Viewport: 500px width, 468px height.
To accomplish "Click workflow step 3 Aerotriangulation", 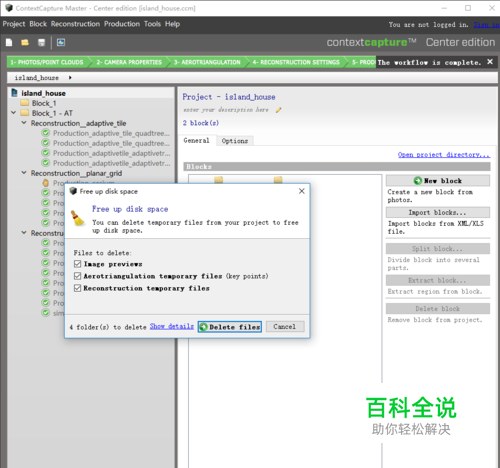I will [x=207, y=62].
